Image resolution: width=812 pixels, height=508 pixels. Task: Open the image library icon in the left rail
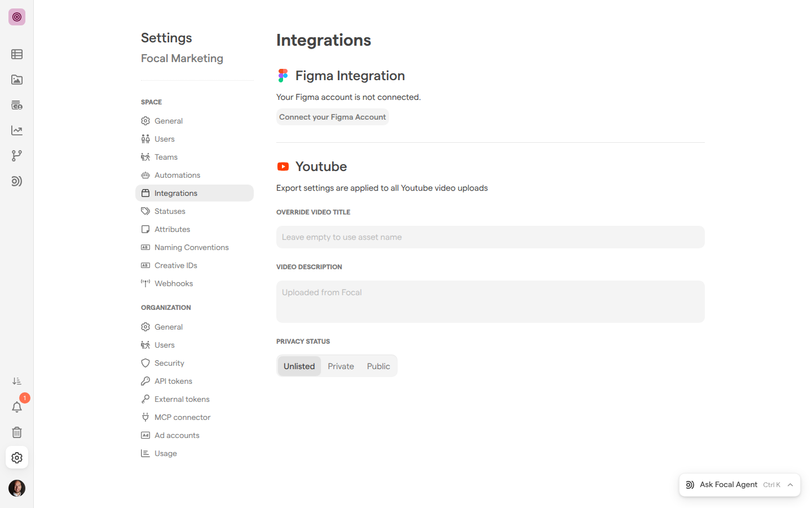pos(17,80)
